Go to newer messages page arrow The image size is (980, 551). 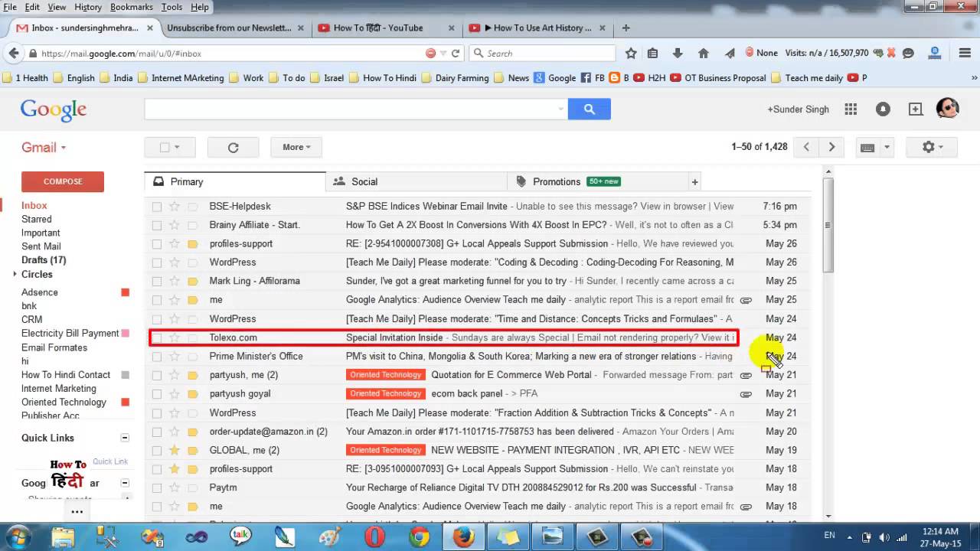[806, 147]
